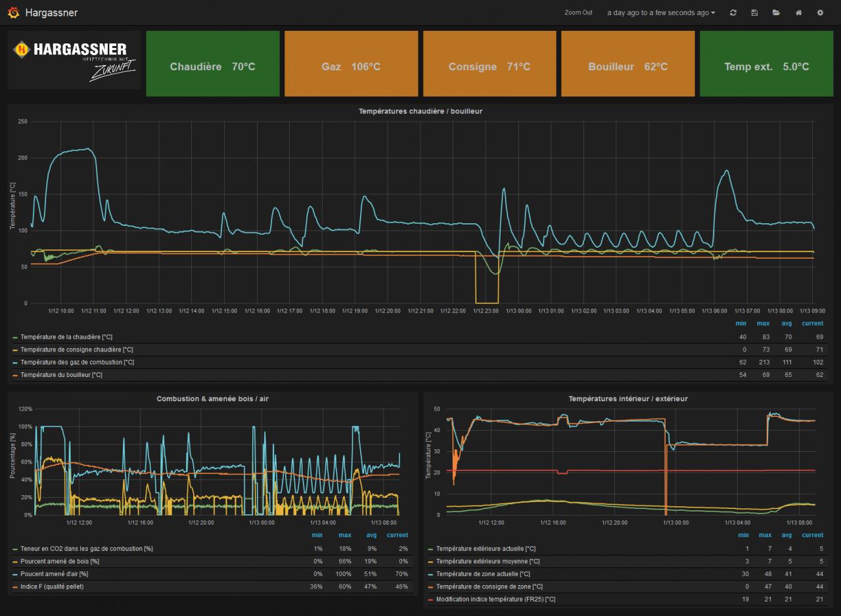This screenshot has width=841, height=616.
Task: Toggle Teneur en CO2 legend series
Action: (87, 548)
